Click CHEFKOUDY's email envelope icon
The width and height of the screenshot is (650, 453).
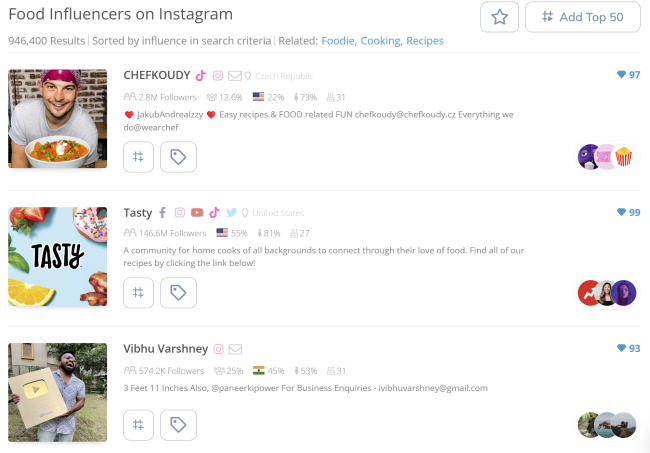coord(235,76)
